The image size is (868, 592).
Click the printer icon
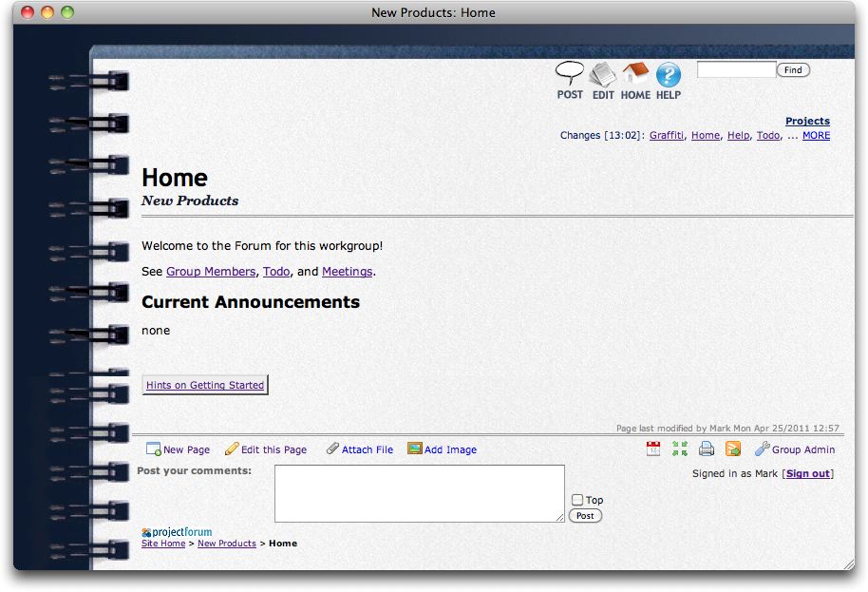(x=707, y=449)
